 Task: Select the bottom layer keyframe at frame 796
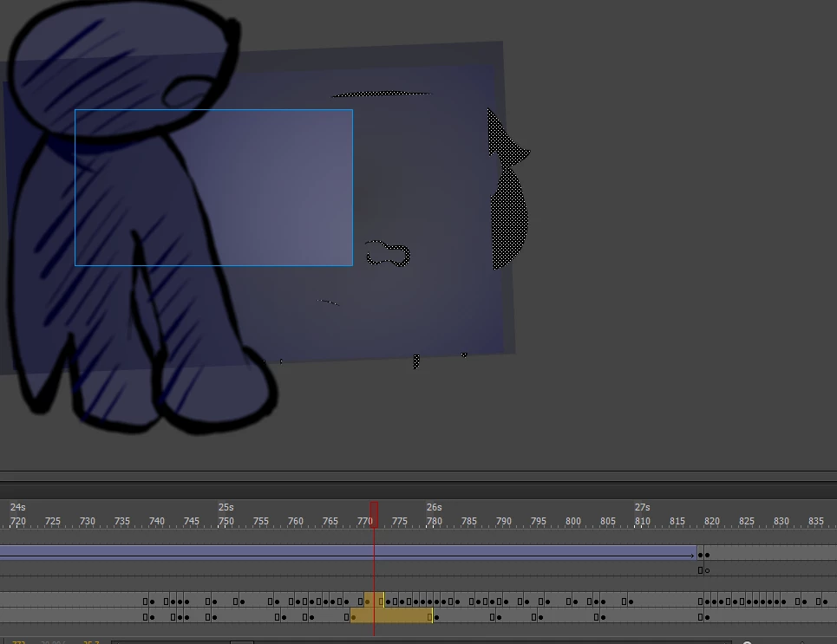(x=540, y=617)
